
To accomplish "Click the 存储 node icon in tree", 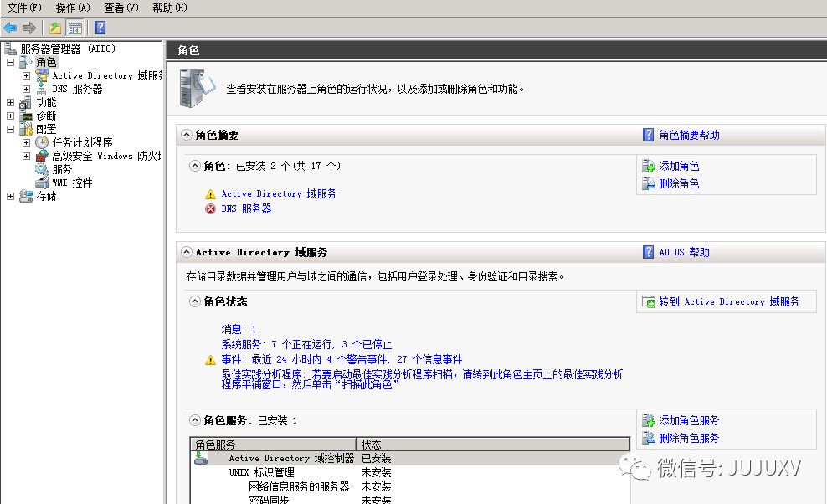I will (x=26, y=196).
